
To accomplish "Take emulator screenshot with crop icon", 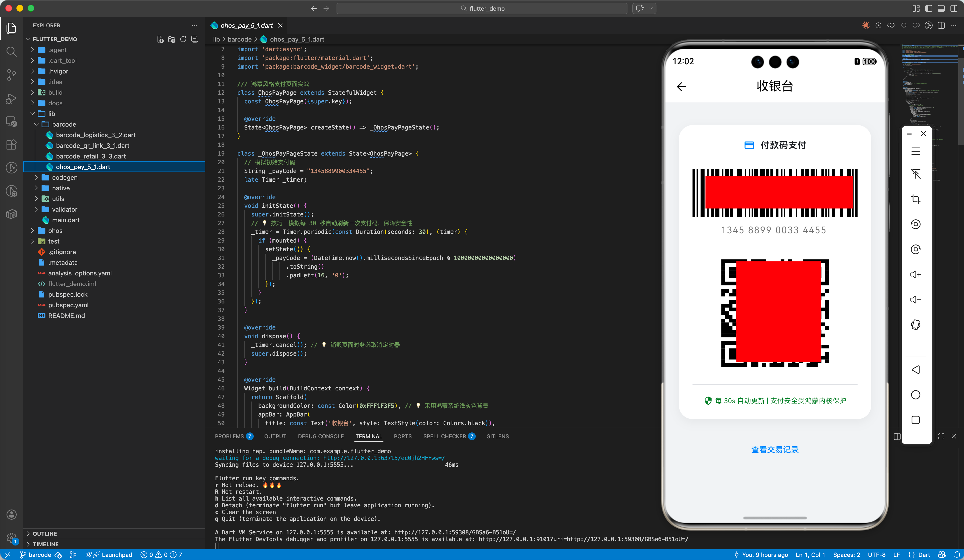I will pos(915,199).
